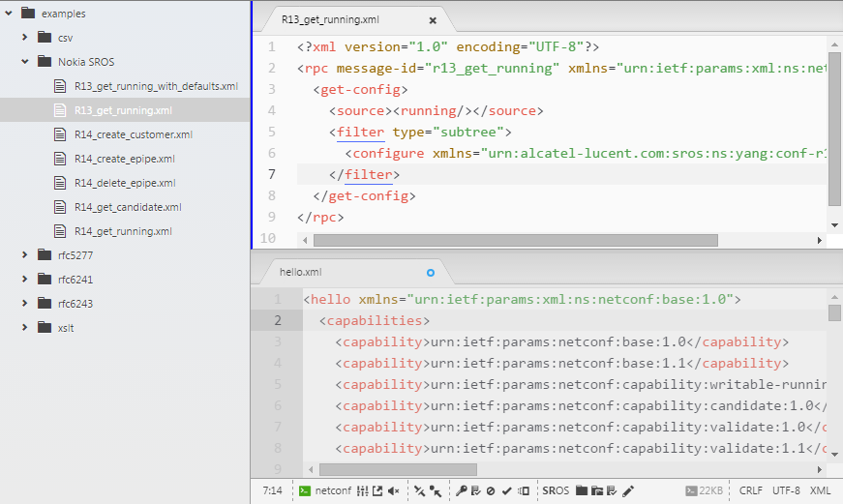Image resolution: width=843 pixels, height=504 pixels.
Task: Expand the xslt folder
Action: point(25,327)
